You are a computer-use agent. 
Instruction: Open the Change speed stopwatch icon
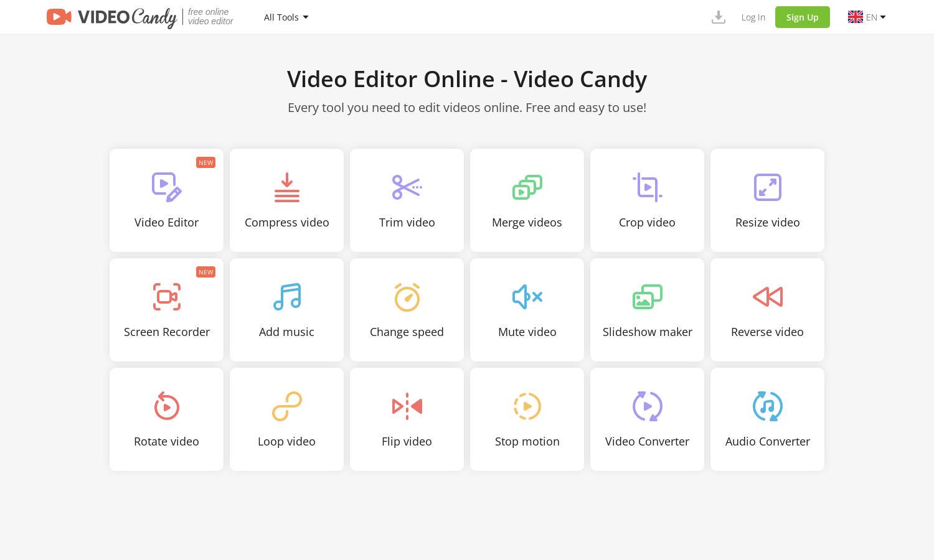click(407, 297)
